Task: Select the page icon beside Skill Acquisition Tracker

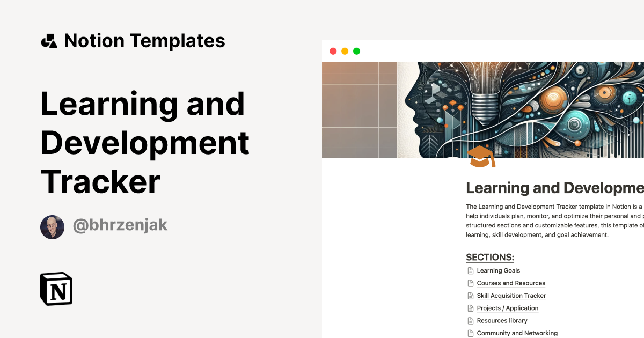Action: tap(470, 296)
